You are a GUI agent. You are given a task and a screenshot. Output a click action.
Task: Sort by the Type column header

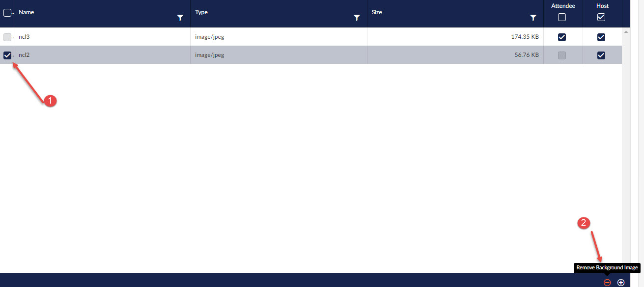pos(201,12)
